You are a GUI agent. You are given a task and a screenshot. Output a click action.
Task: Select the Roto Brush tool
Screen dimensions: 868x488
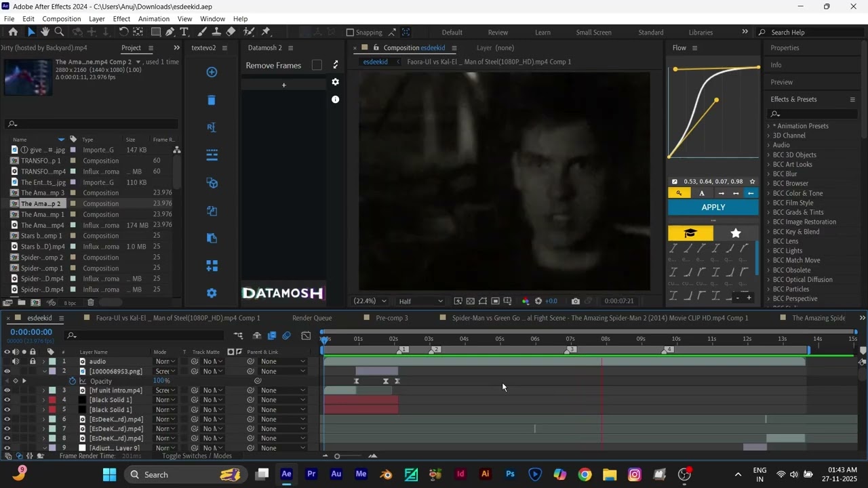coord(248,32)
